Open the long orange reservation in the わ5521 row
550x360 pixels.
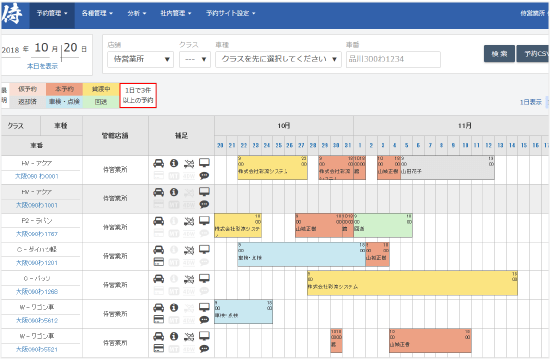point(430,341)
